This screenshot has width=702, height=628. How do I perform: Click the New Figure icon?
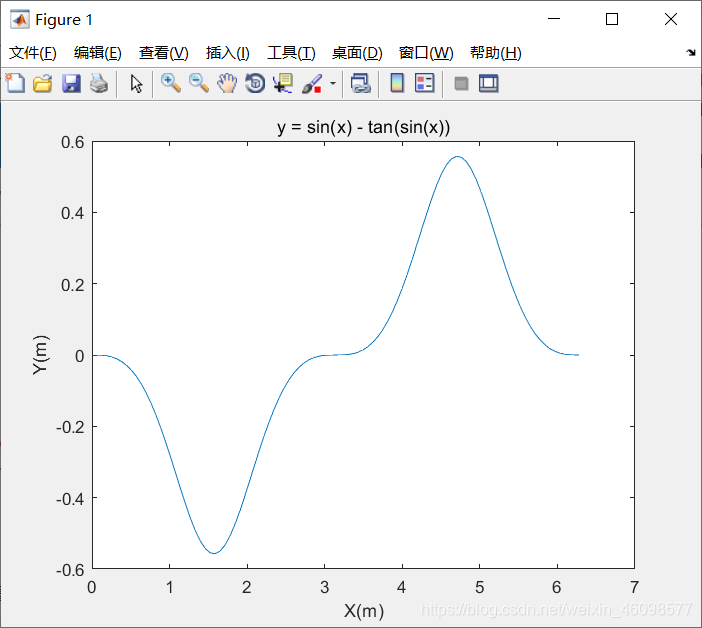click(15, 84)
